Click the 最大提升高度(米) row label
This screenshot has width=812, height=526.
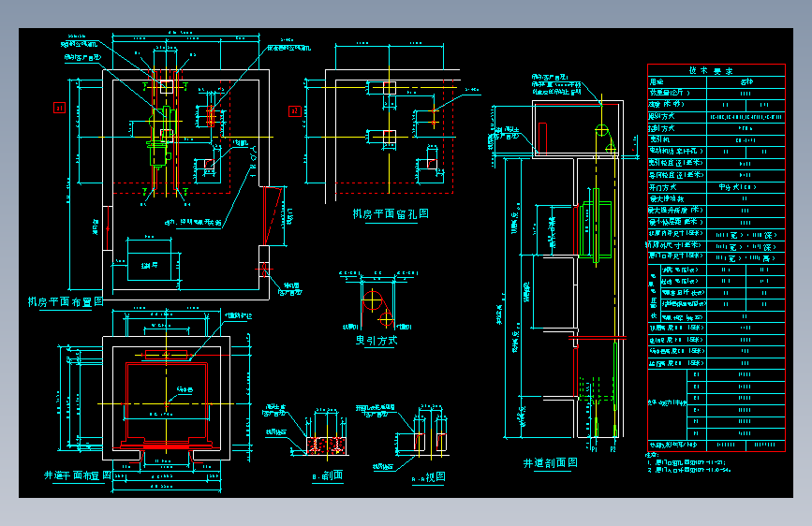[676, 211]
